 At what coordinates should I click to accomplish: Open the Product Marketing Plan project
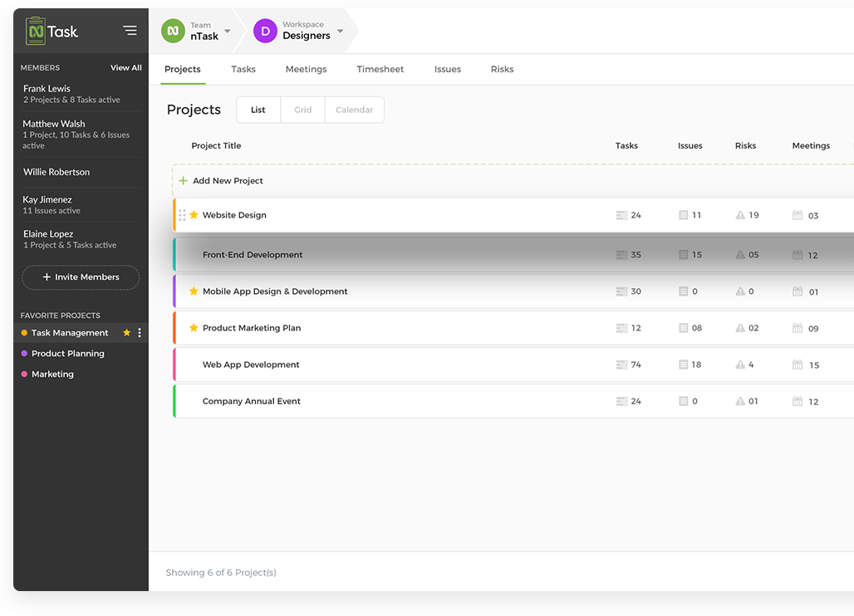pos(251,328)
